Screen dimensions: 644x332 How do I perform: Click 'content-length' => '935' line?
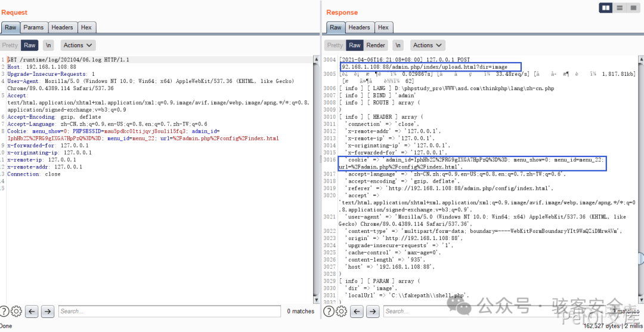pos(386,260)
